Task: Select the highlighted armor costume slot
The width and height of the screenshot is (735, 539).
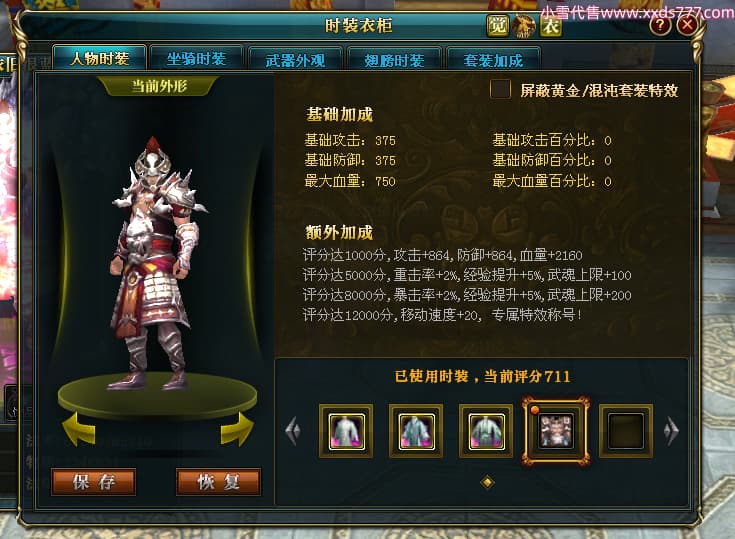Action: pyautogui.click(x=555, y=431)
